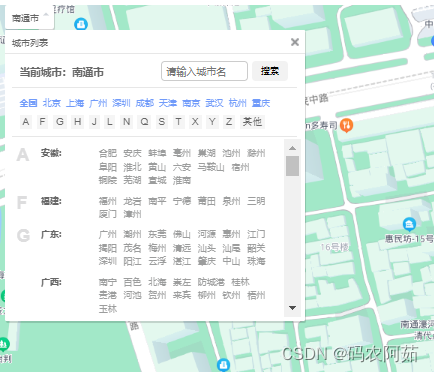This screenshot has width=434, height=372.
Task: Click the city list scrollbar thumb
Action: pyautogui.click(x=292, y=166)
